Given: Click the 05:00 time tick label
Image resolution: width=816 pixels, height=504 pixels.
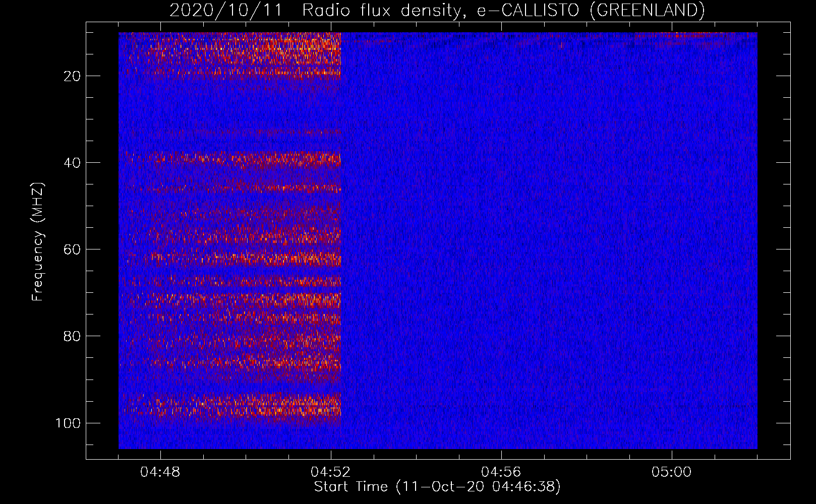Looking at the screenshot, I should 671,472.
